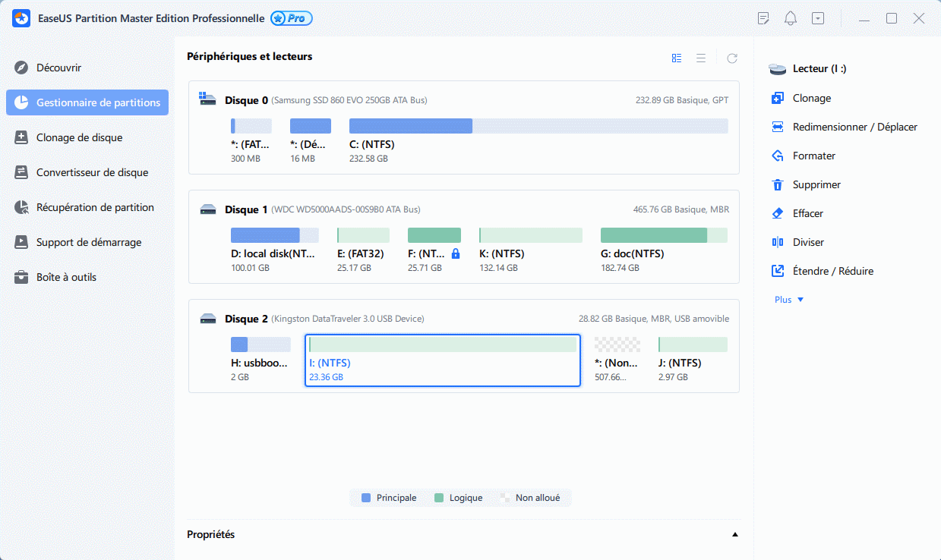Image resolution: width=941 pixels, height=560 pixels.
Task: Click the refresh icon above disk list
Action: pos(732,58)
